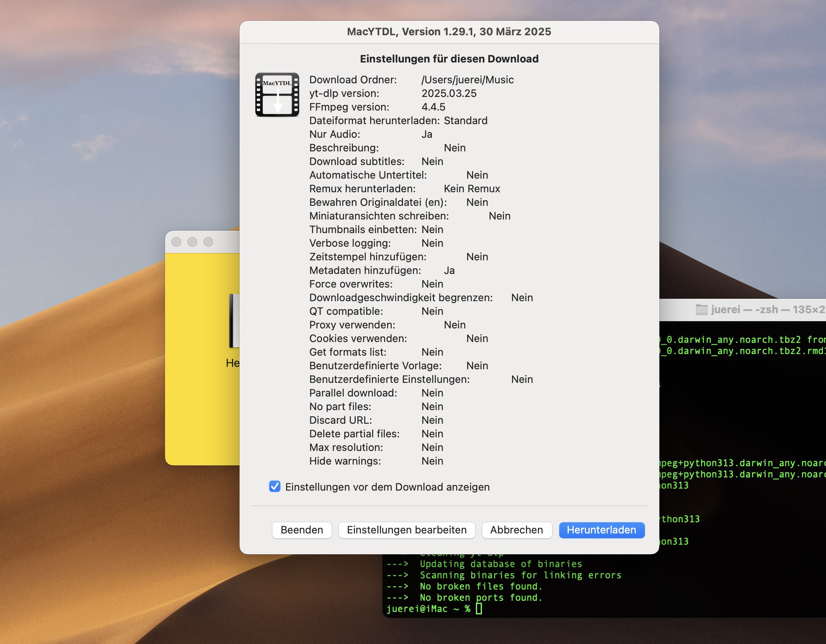Click the 'Verbose logging:' label
This screenshot has height=644, width=826.
tap(350, 243)
